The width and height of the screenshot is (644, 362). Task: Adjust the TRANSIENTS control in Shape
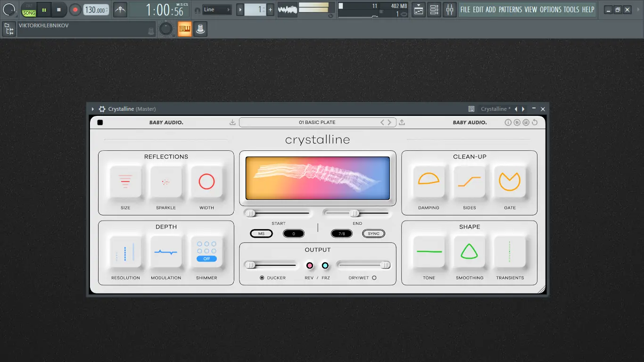pyautogui.click(x=510, y=252)
